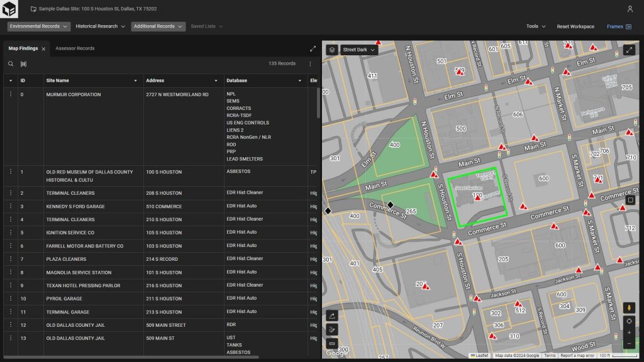Click the folder icon beside site address
The width and height of the screenshot is (644, 362).
(33, 9)
